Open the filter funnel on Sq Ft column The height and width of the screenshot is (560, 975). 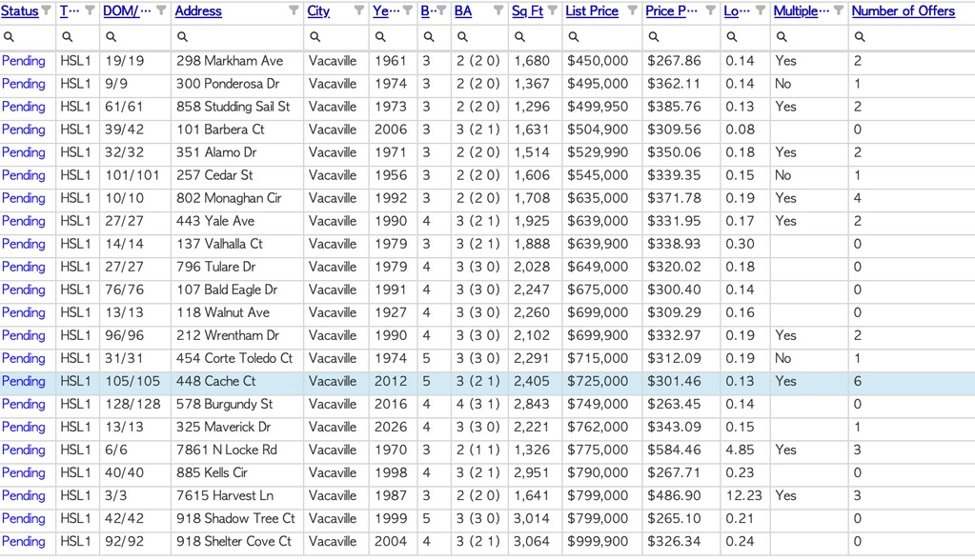click(x=553, y=10)
